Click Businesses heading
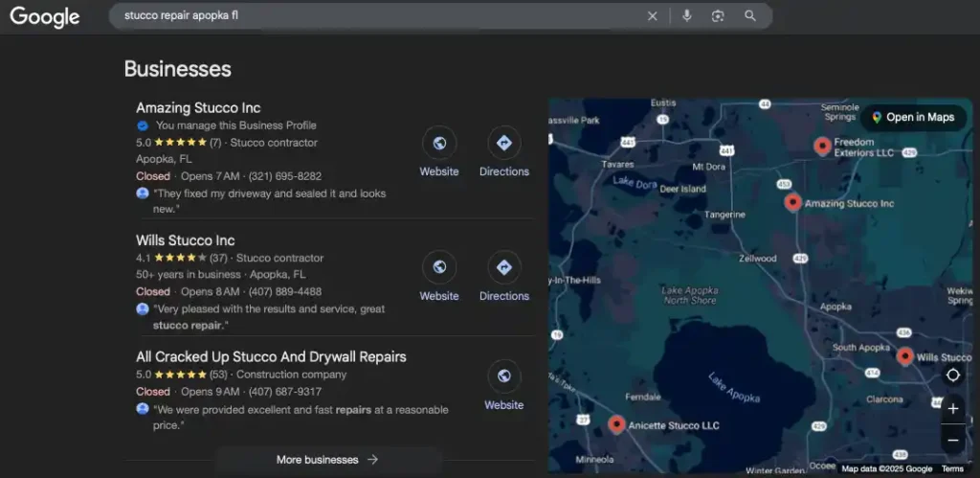Image resolution: width=980 pixels, height=478 pixels. click(177, 69)
